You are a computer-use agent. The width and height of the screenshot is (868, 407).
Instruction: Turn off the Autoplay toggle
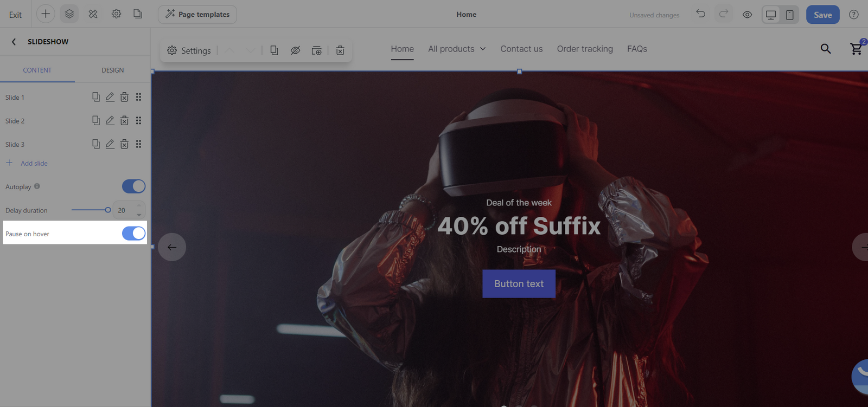[133, 186]
